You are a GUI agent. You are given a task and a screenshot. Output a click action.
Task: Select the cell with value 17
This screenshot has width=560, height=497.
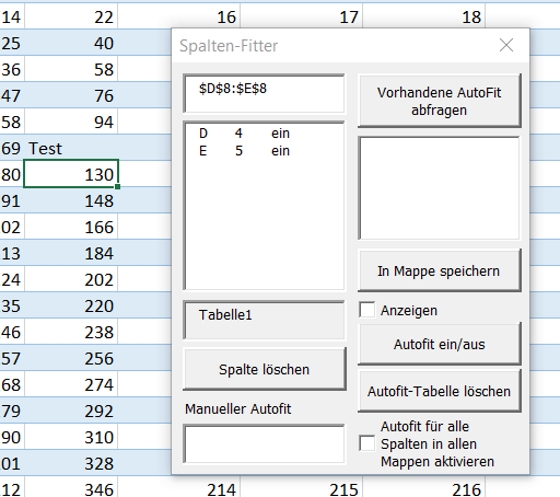301,16
